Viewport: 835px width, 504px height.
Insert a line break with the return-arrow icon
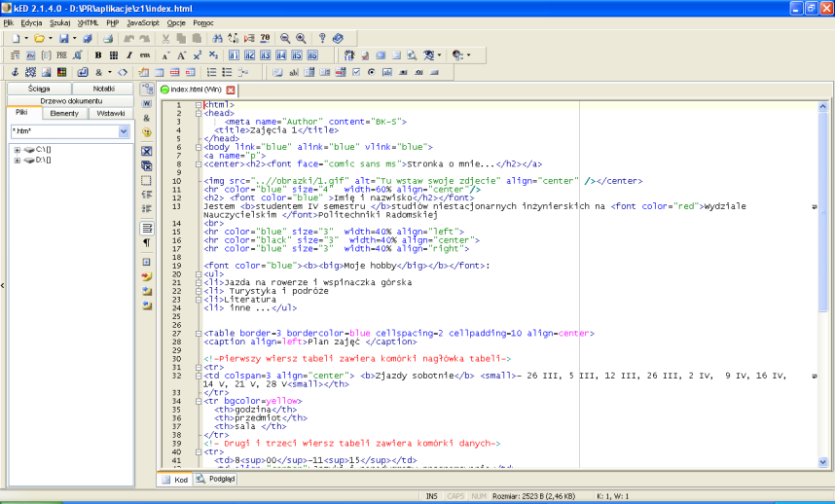[83, 72]
